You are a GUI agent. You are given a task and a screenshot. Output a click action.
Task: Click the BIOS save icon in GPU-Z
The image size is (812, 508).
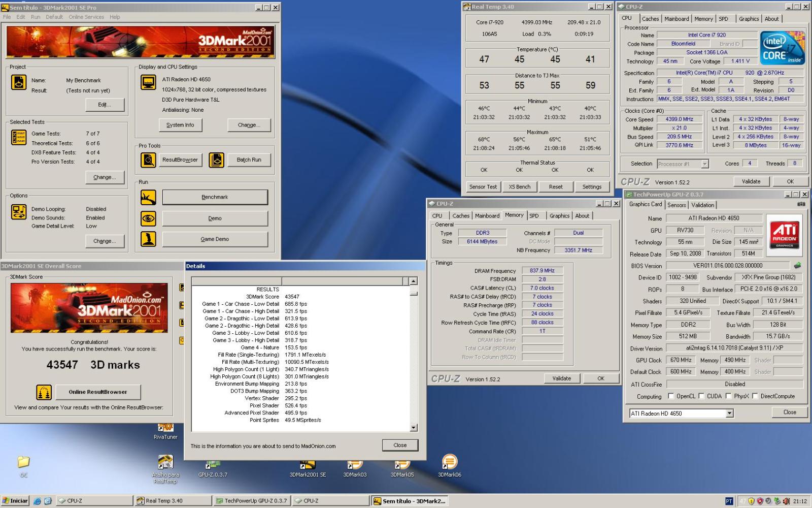797,265
